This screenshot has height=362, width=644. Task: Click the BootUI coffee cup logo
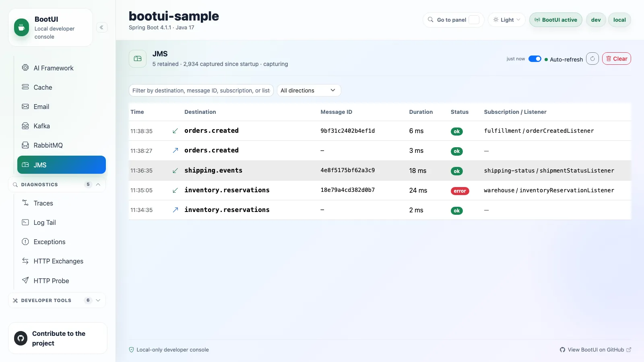[21, 27]
